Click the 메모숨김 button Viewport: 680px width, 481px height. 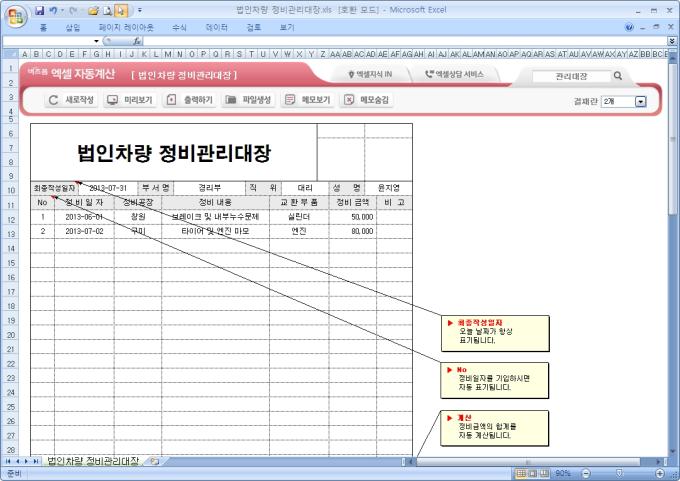tap(367, 100)
